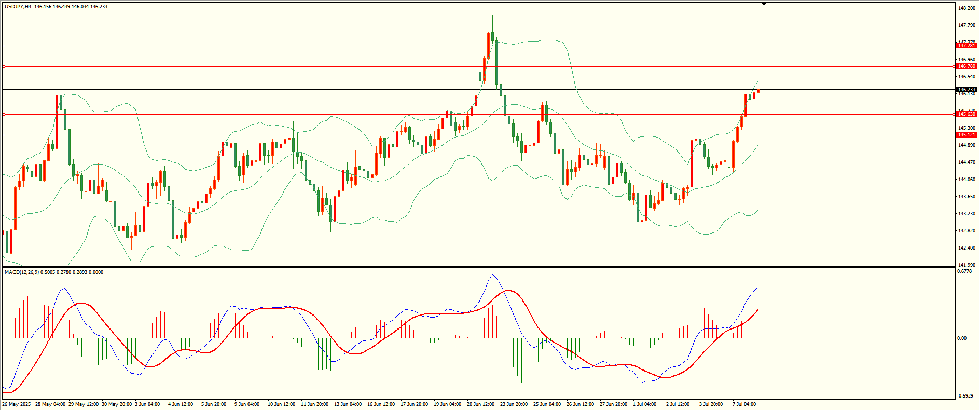This screenshot has width=980, height=411.
Task: Click the 142.820 price scale label
Action: point(967,231)
